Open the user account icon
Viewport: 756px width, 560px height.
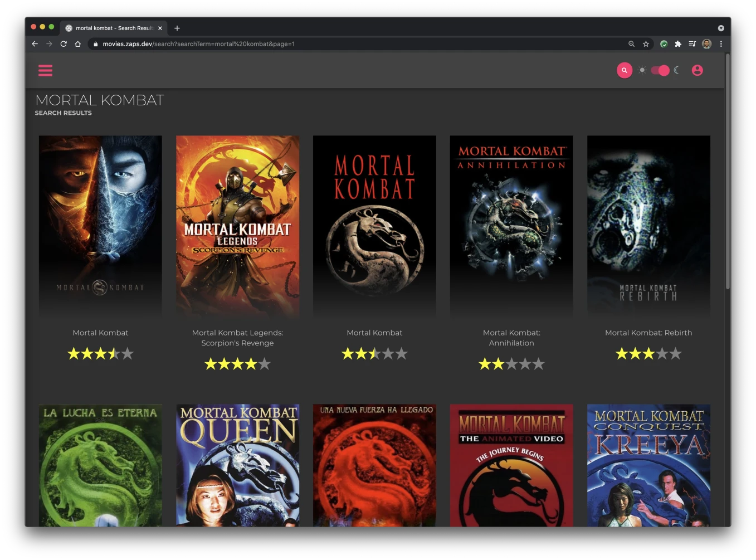697,70
